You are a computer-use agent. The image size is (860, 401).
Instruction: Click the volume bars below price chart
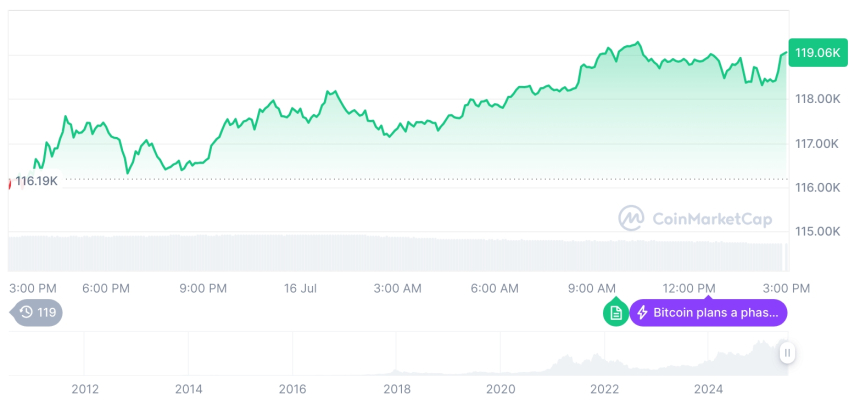click(400, 253)
